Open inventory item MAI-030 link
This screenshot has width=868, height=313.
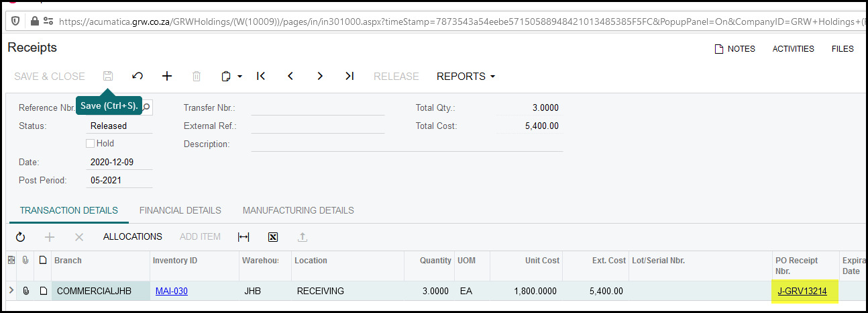tap(171, 291)
